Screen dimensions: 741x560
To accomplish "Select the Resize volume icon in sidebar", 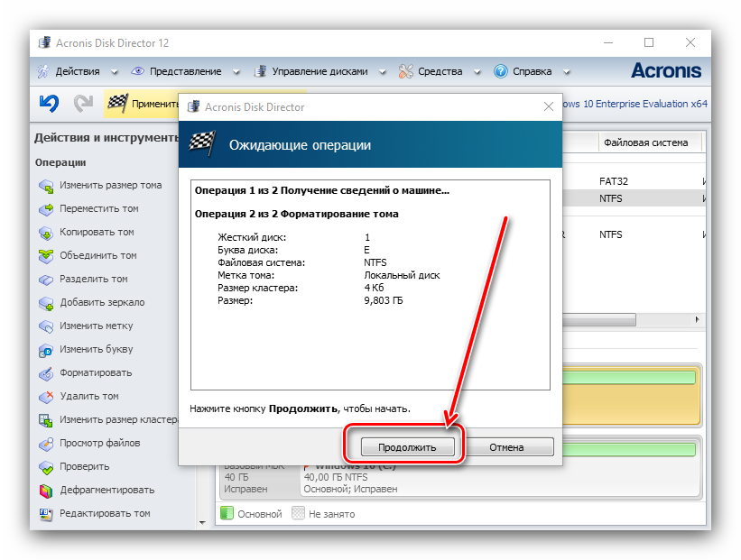I will (x=46, y=186).
